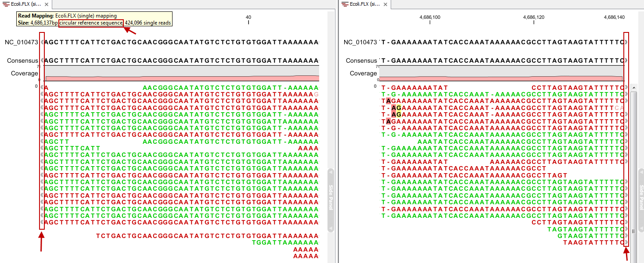
Task: Click the « marker on the topmost read
Action: [43, 86]
